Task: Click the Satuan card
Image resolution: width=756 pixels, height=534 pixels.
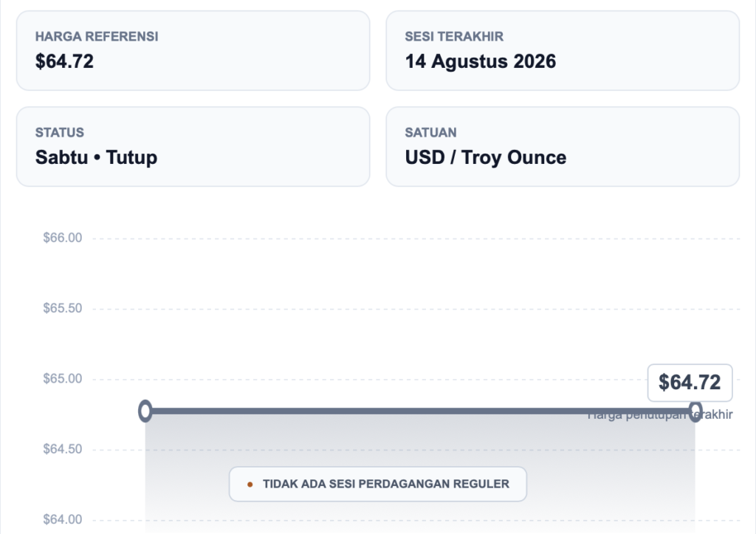Action: point(563,147)
